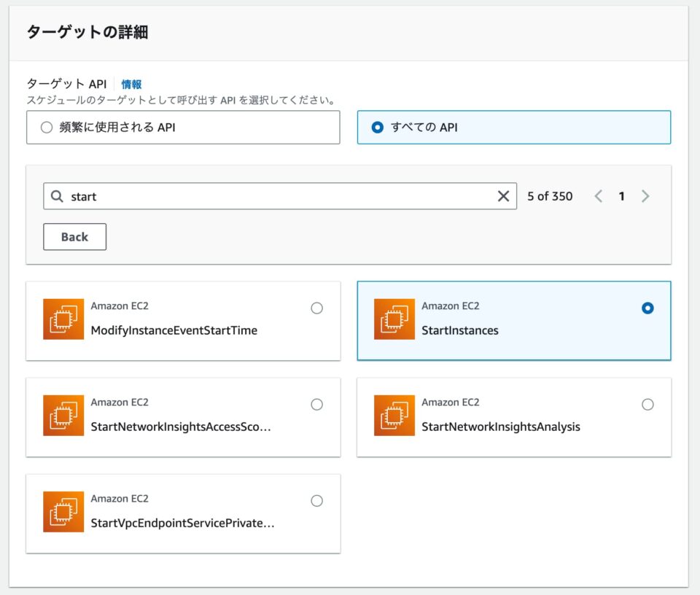This screenshot has height=595, width=700.
Task: Select the StartInstances API radio button
Action: pos(647,308)
